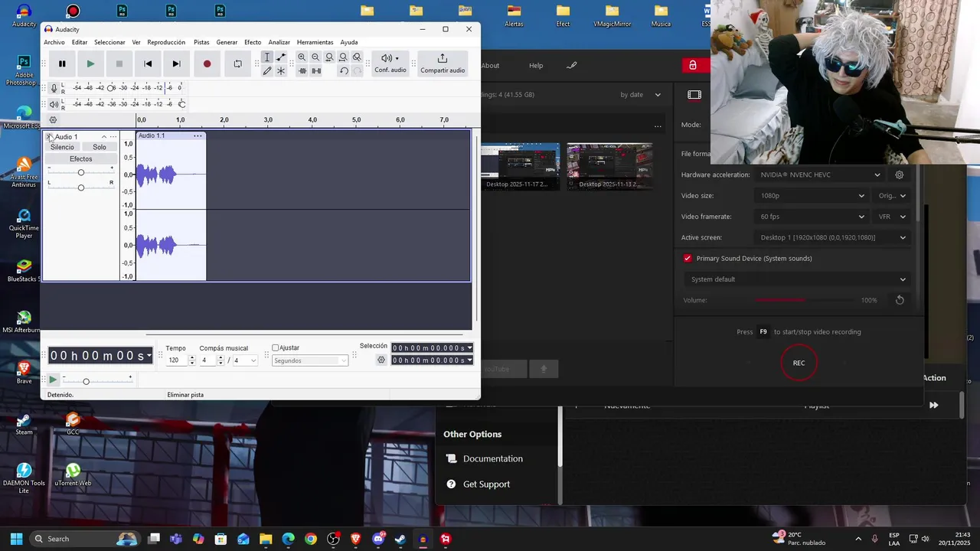Open selection toolbar settings gear

[x=381, y=360]
